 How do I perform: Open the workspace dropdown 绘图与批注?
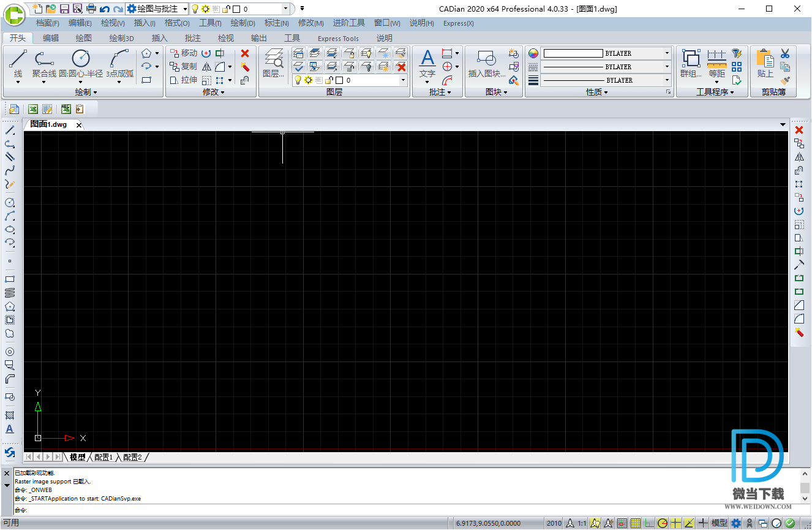[x=157, y=9]
